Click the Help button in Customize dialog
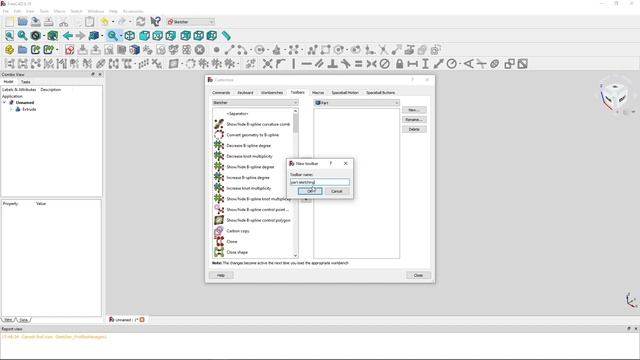The width and height of the screenshot is (640, 360). tap(221, 276)
